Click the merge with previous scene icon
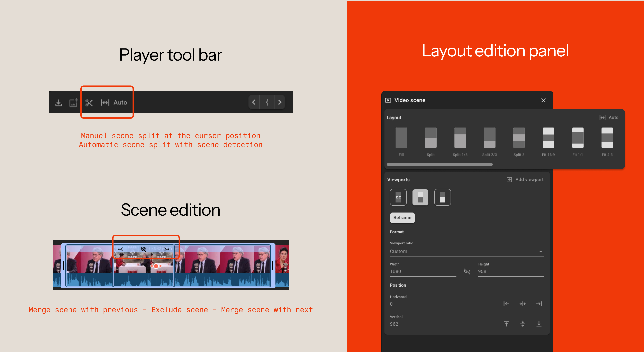 click(120, 249)
